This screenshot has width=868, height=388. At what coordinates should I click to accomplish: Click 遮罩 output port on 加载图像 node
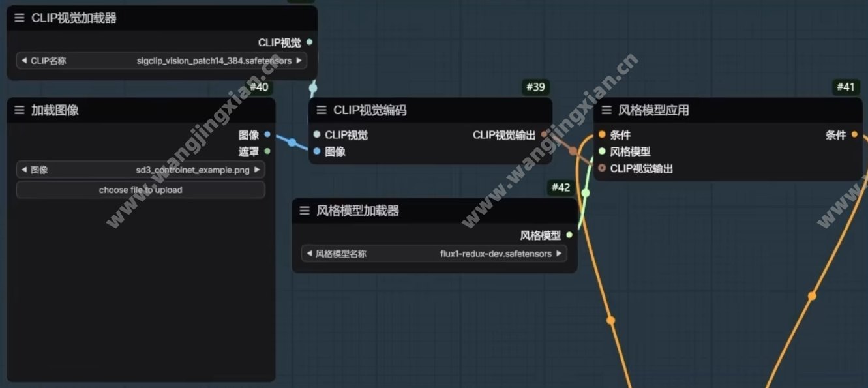pyautogui.click(x=267, y=151)
